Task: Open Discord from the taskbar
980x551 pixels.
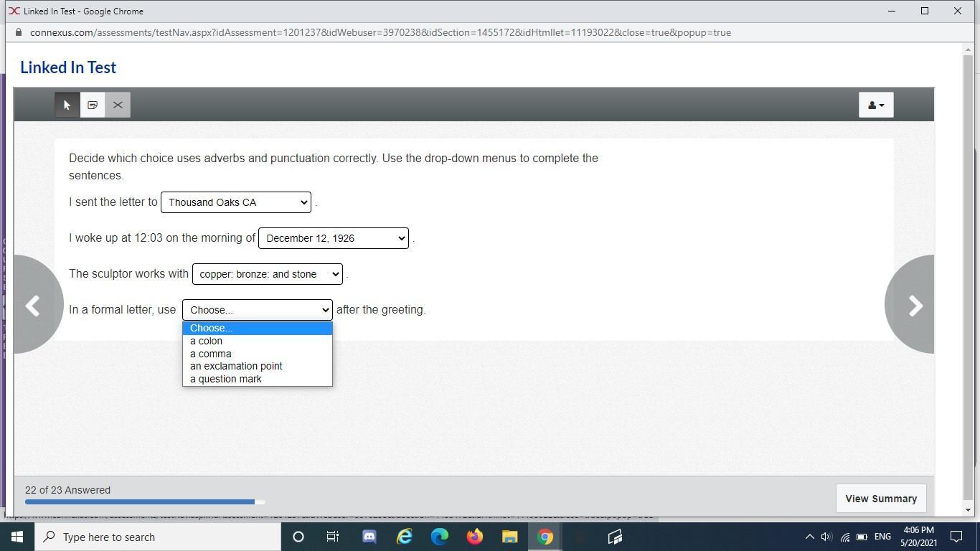Action: coord(369,537)
